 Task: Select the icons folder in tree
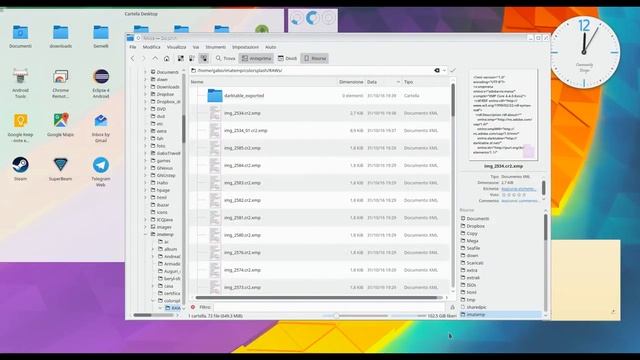(x=162, y=212)
